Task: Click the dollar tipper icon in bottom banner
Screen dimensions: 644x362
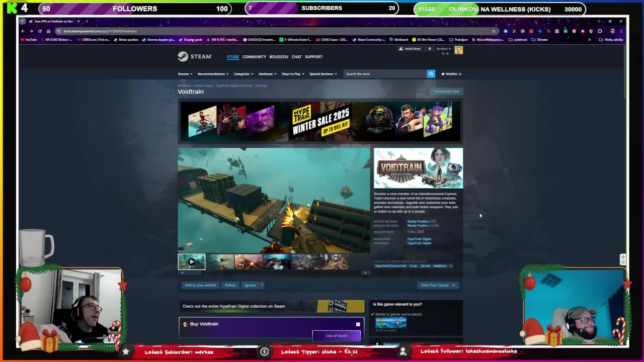Action: pyautogui.click(x=264, y=352)
